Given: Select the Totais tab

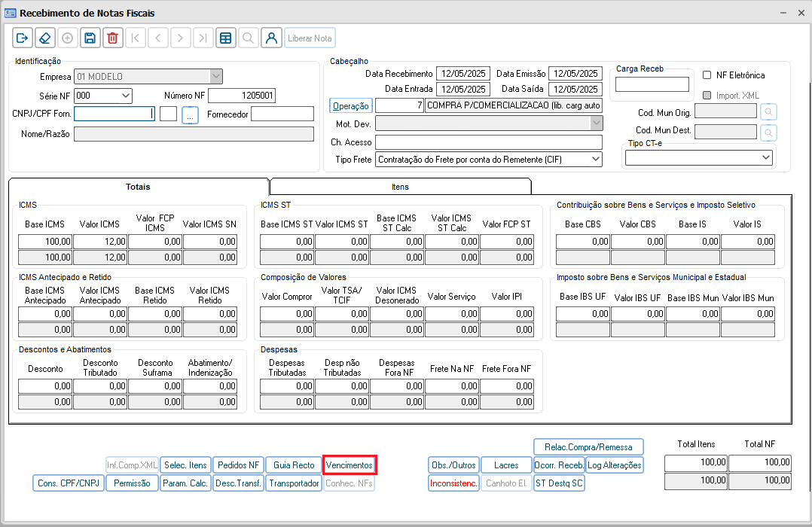Looking at the screenshot, I should click(x=138, y=187).
